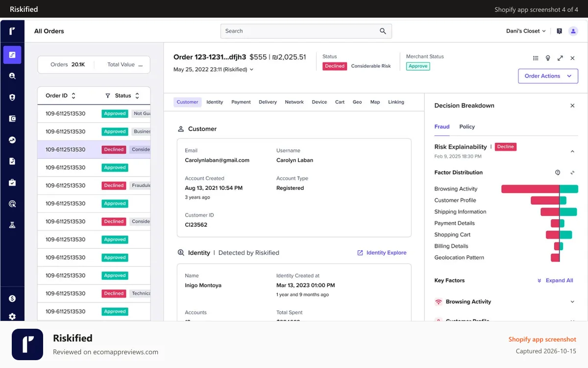Click the Factor Distribution help icon

click(558, 173)
